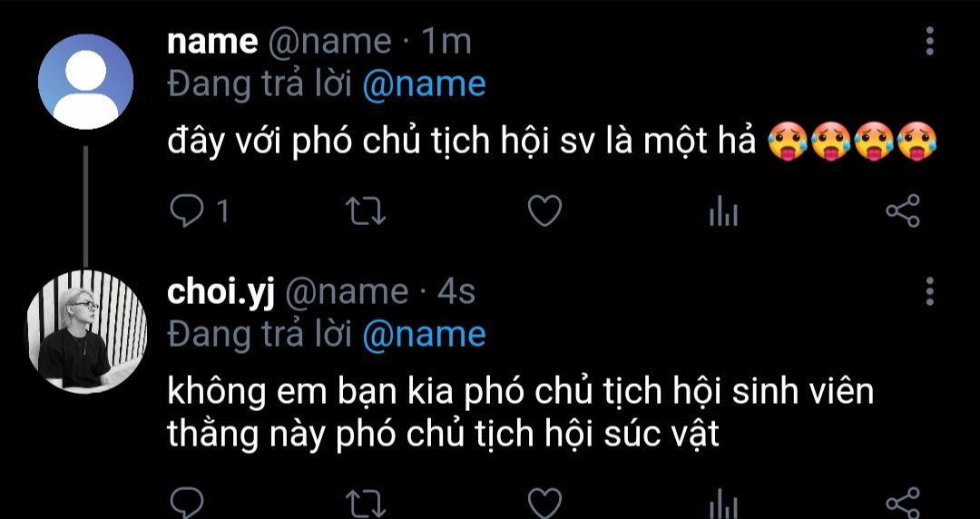The image size is (980, 519).
Task: Like the first tweet with heart icon
Action: coord(545,211)
